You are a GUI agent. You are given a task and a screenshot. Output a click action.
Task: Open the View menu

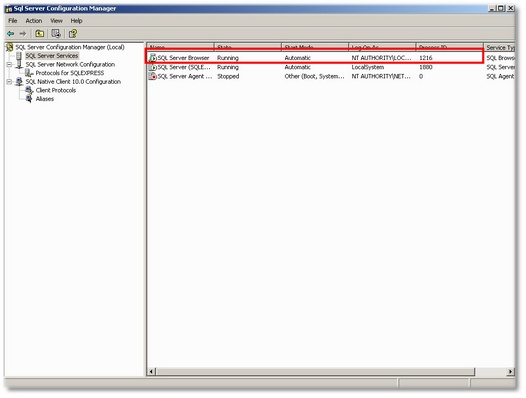click(56, 21)
